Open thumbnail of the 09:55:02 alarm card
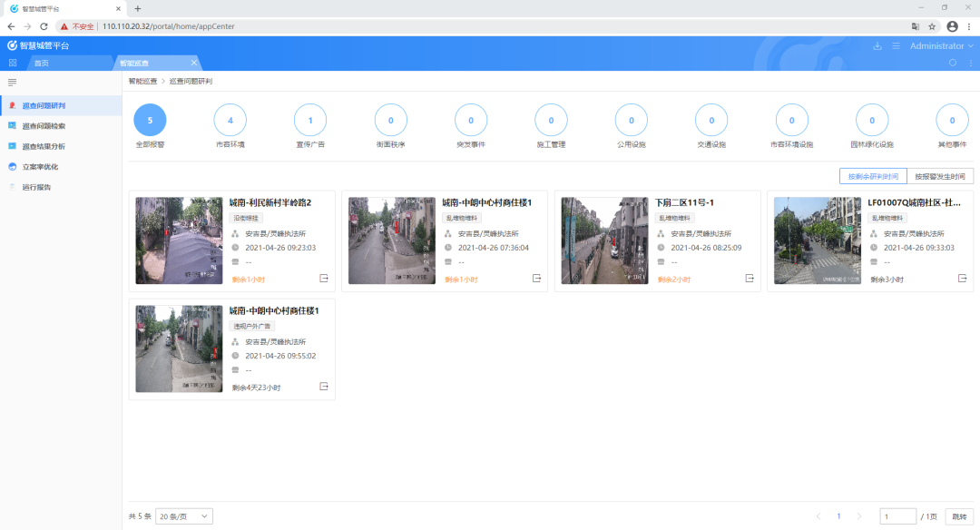980x530 pixels. pos(179,348)
